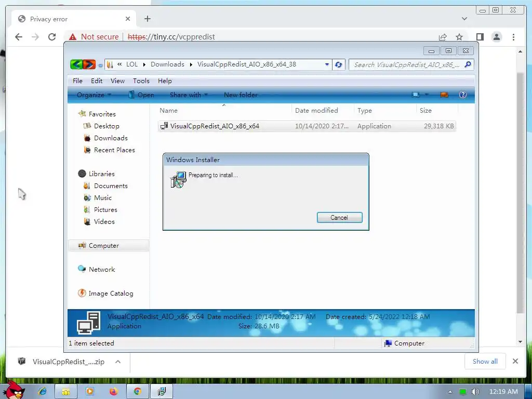Close the Privacy error tab
Image resolution: width=532 pixels, height=399 pixels.
(x=128, y=19)
